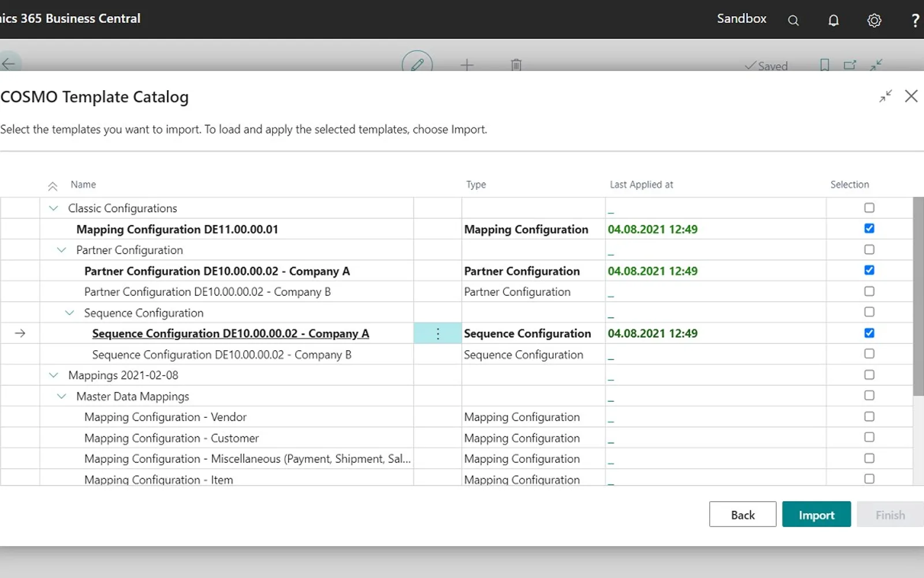The image size is (924, 578).
Task: Check Mapping Configuration - Miscellaneous selection
Action: (869, 458)
